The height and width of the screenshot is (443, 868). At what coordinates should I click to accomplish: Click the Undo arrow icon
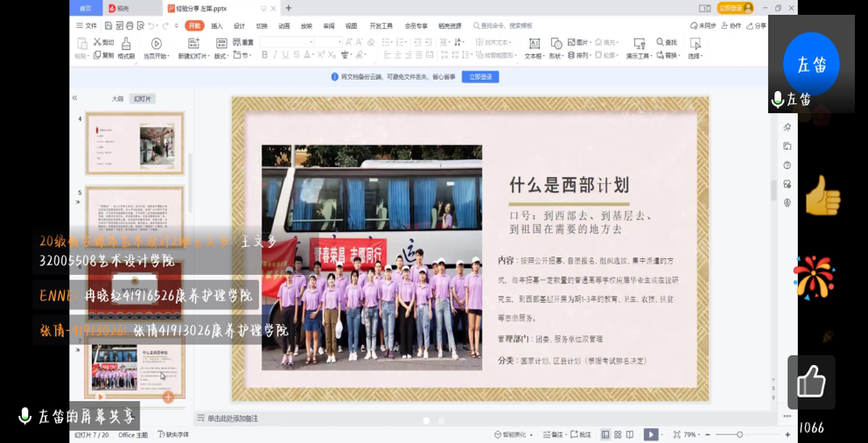pyautogui.click(x=151, y=25)
